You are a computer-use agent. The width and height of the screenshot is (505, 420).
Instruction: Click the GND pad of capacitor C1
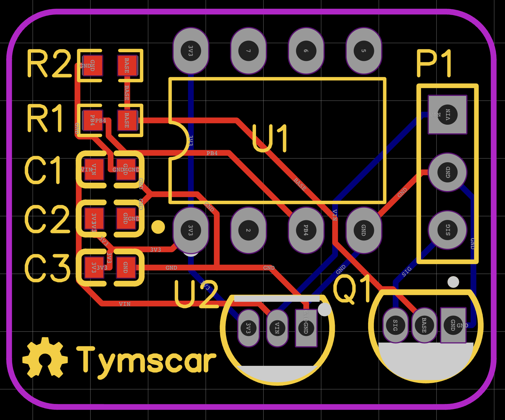coord(126,169)
